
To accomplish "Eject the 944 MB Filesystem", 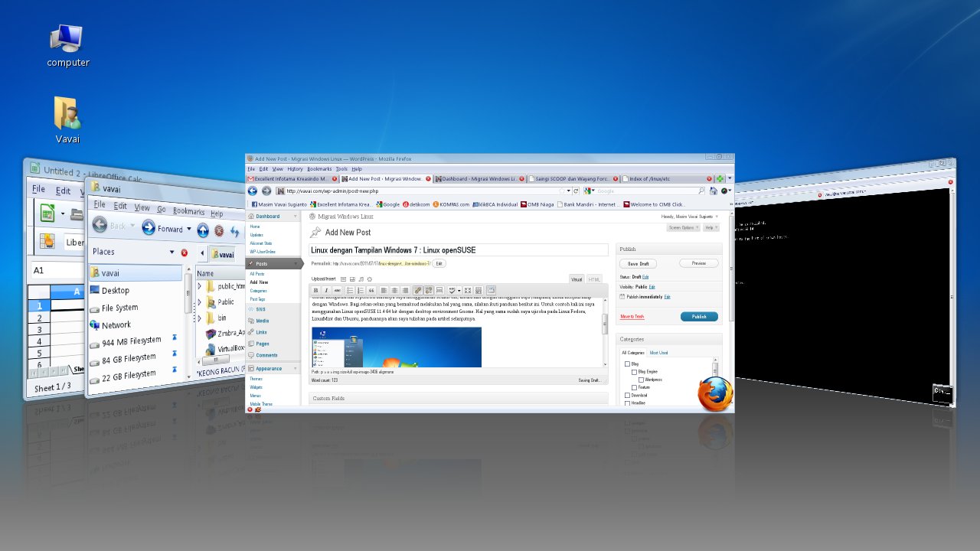I will [175, 337].
